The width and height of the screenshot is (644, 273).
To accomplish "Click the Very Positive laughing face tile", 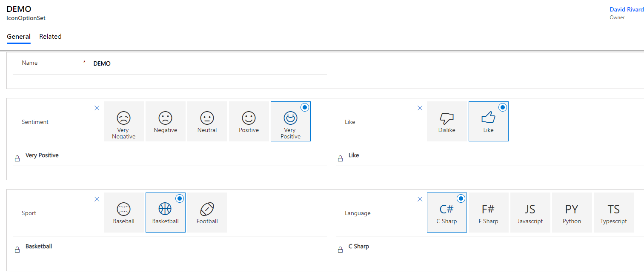I will 290,121.
